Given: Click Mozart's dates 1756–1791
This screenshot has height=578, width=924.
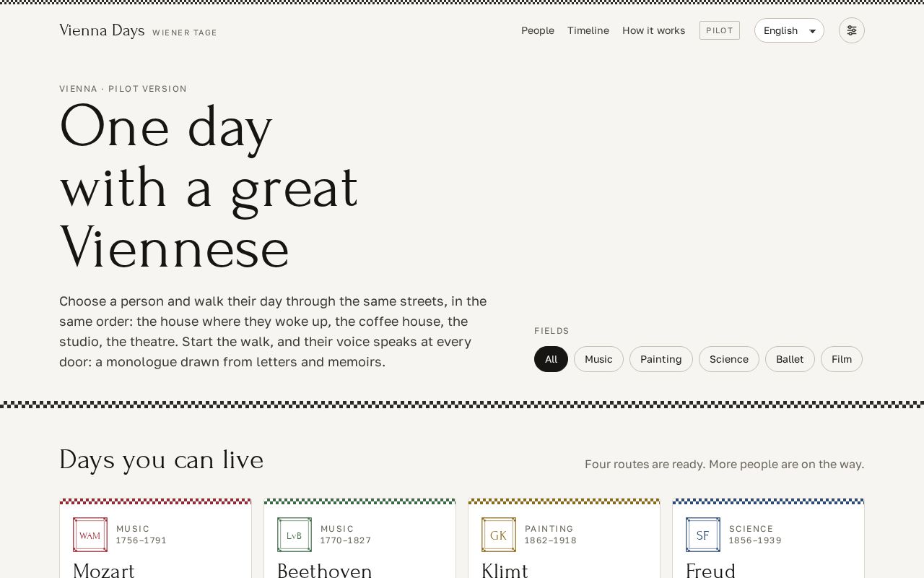Looking at the screenshot, I should tap(141, 540).
